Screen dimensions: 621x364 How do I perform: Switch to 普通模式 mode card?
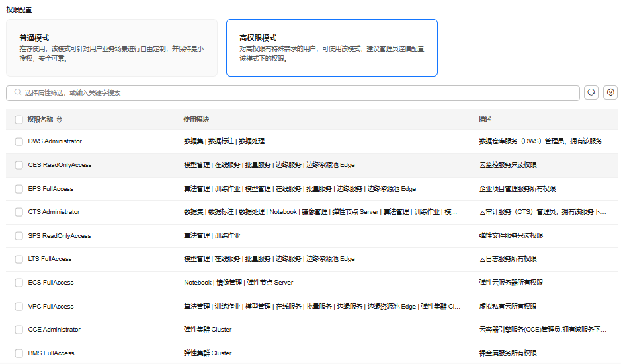[x=111, y=48]
